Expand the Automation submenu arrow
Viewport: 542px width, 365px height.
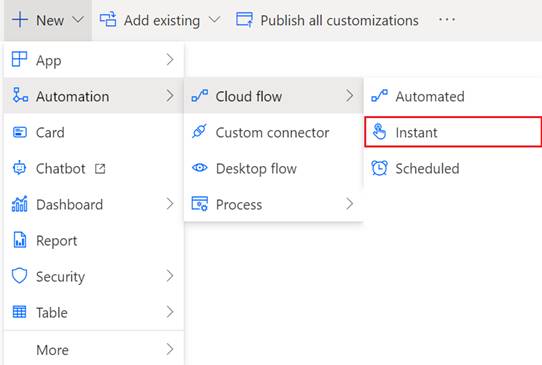[170, 95]
